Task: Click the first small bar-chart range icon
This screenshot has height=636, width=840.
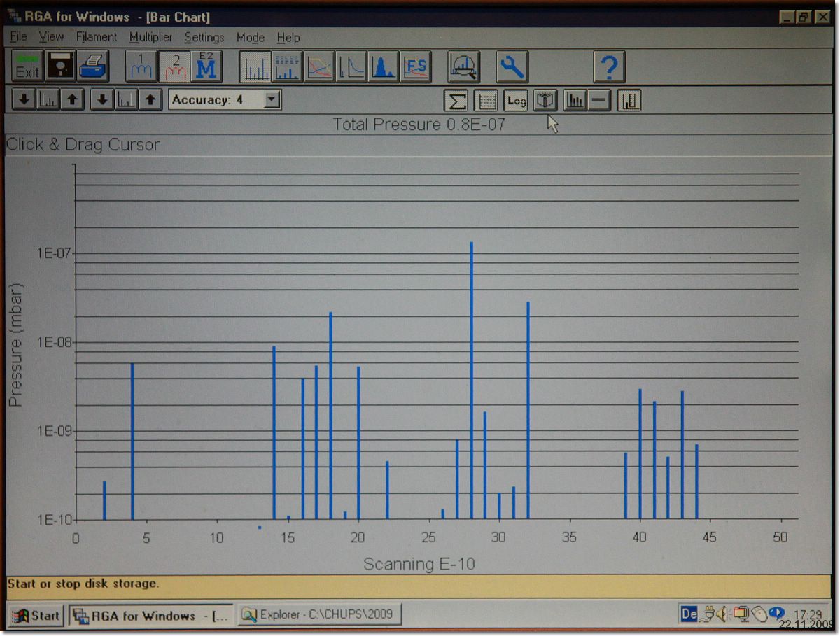Action: tap(48, 100)
